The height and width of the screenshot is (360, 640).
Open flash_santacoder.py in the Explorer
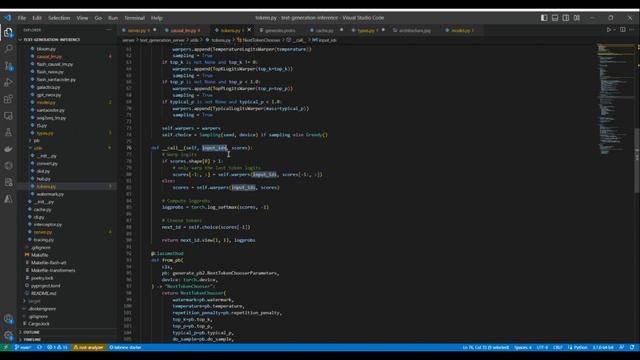pyautogui.click(x=56, y=79)
